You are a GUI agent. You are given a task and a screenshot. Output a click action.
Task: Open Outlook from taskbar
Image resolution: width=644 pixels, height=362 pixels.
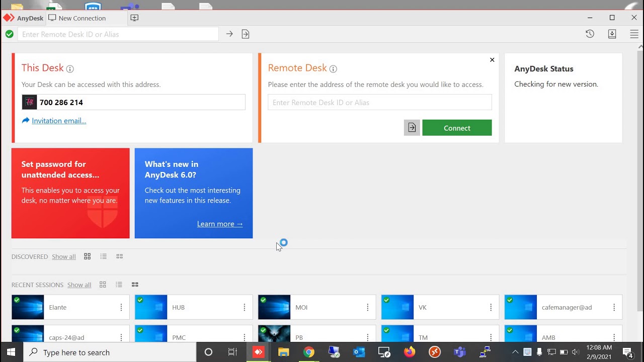[x=359, y=352]
